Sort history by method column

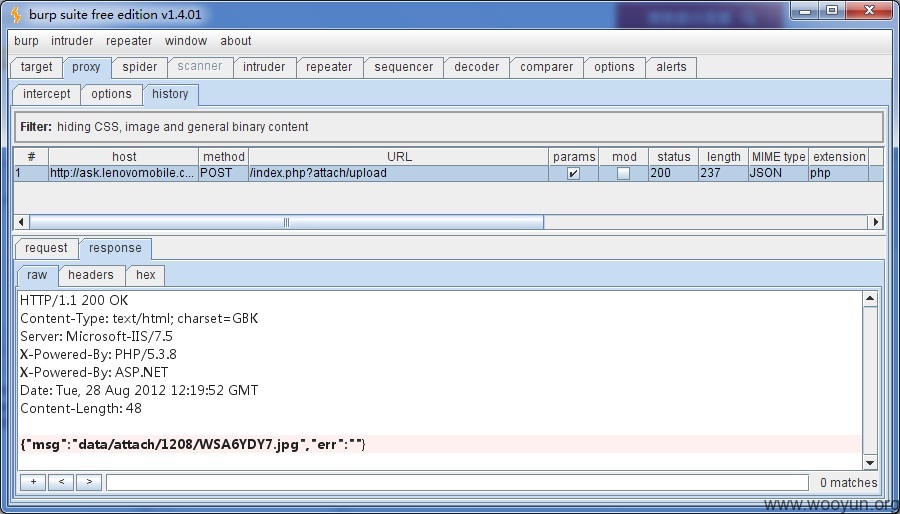(x=224, y=157)
